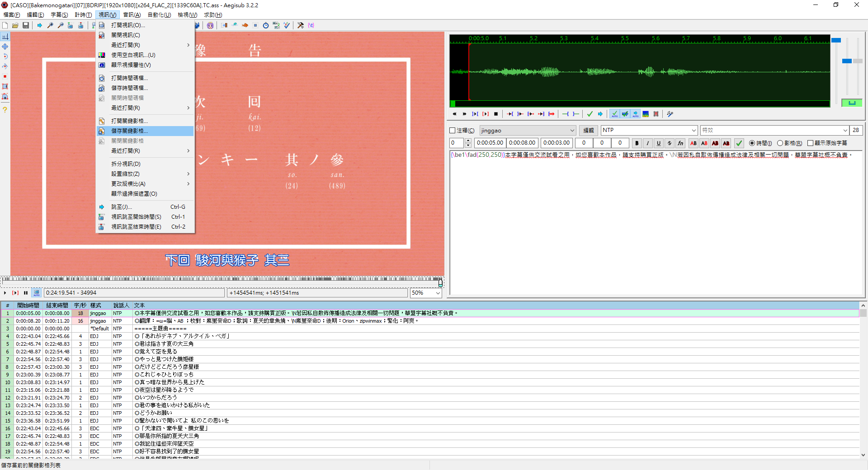This screenshot has width=868, height=470.
Task: Pause the video playback
Action: click(x=26, y=293)
